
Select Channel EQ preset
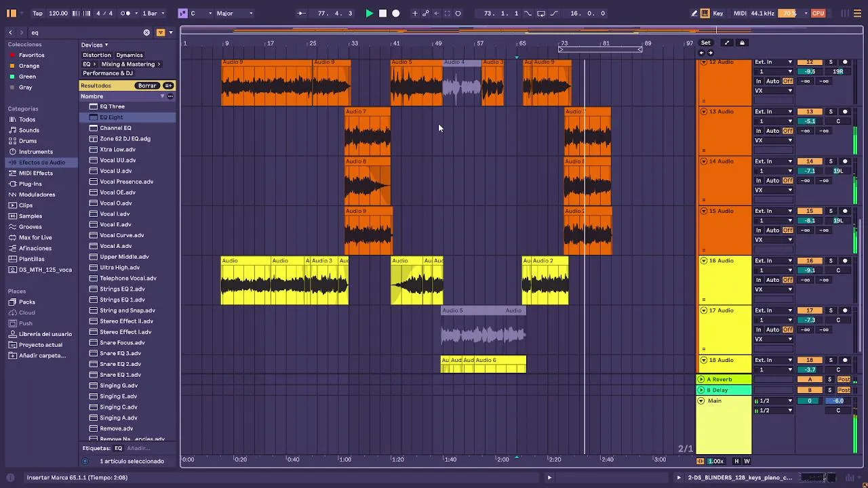[x=115, y=127]
